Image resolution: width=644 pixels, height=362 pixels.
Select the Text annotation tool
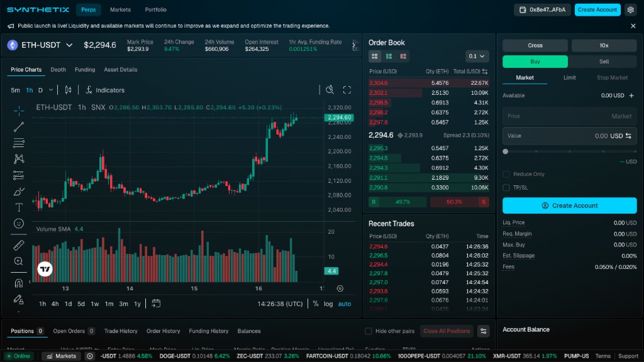pos(18,206)
